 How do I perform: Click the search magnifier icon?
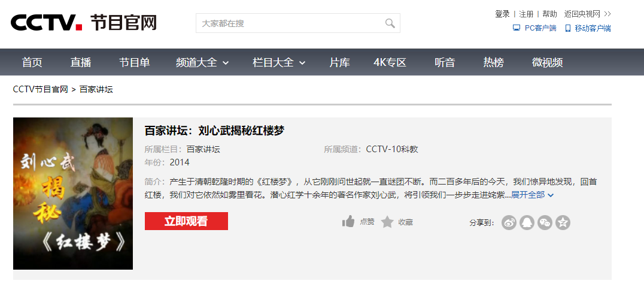(x=390, y=23)
